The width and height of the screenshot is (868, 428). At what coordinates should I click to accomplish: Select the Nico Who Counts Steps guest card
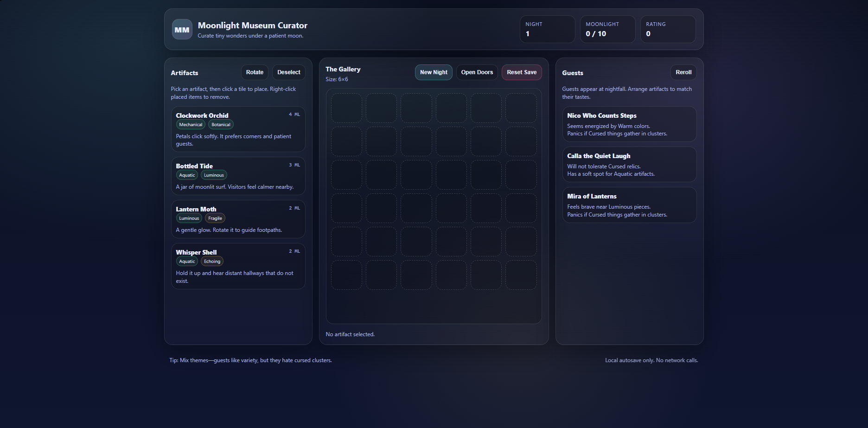click(x=629, y=124)
